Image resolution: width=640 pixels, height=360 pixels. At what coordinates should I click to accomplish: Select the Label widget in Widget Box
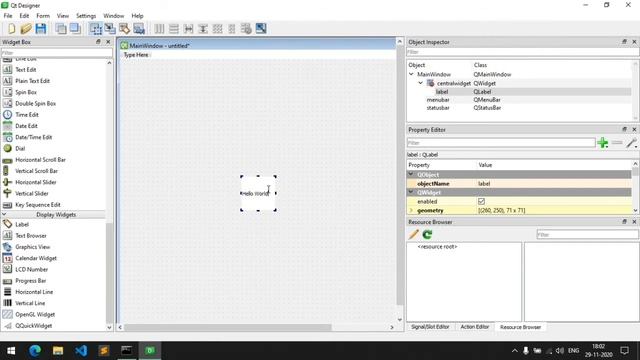(x=22, y=224)
